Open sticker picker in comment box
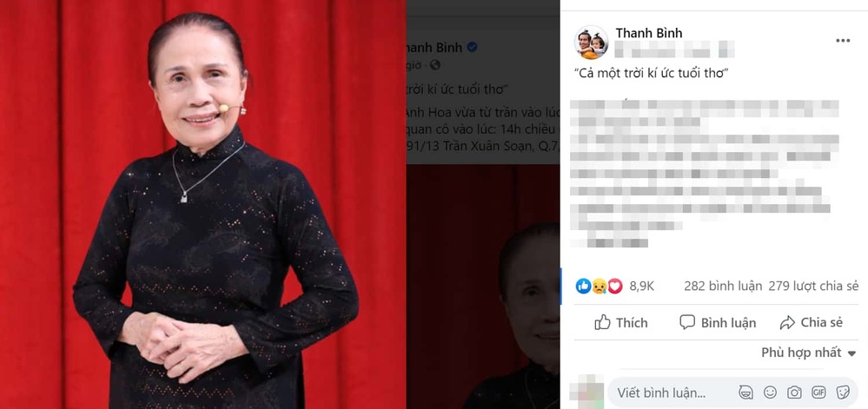The image size is (868, 409). coord(843,393)
